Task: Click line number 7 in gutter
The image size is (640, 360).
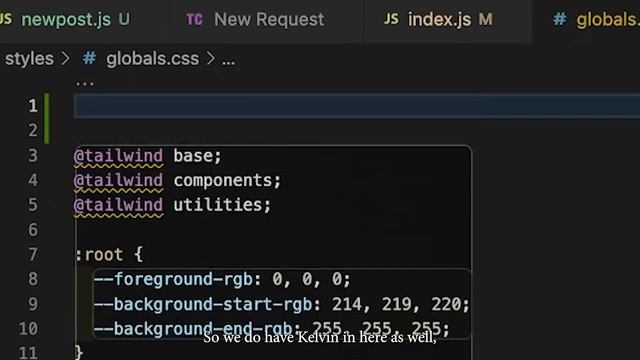Action: point(33,255)
